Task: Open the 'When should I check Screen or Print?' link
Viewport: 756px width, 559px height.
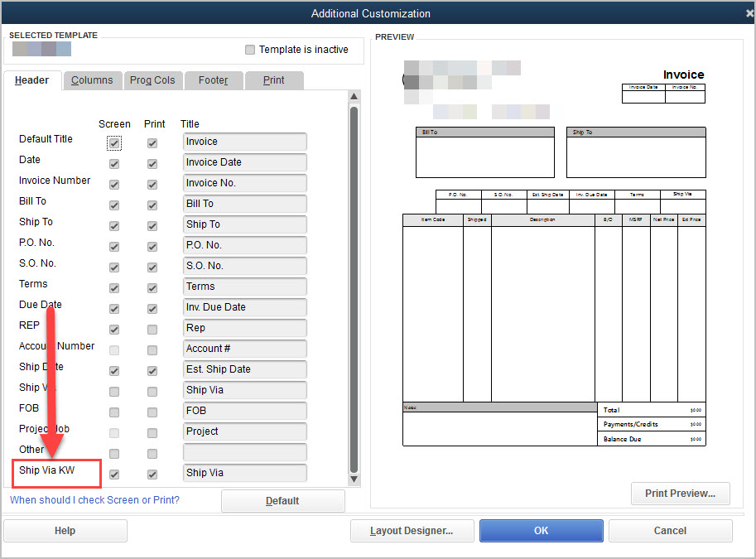Action: point(95,500)
